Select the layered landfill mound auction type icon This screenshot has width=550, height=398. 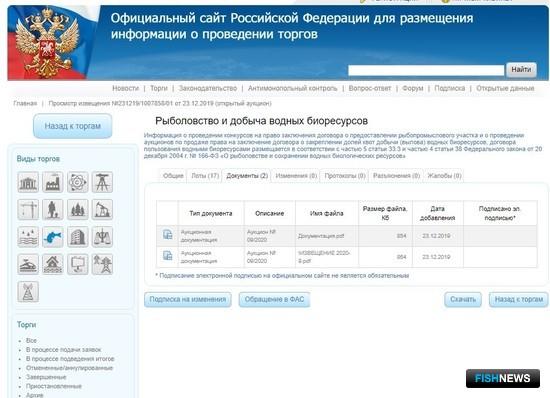(28, 264)
